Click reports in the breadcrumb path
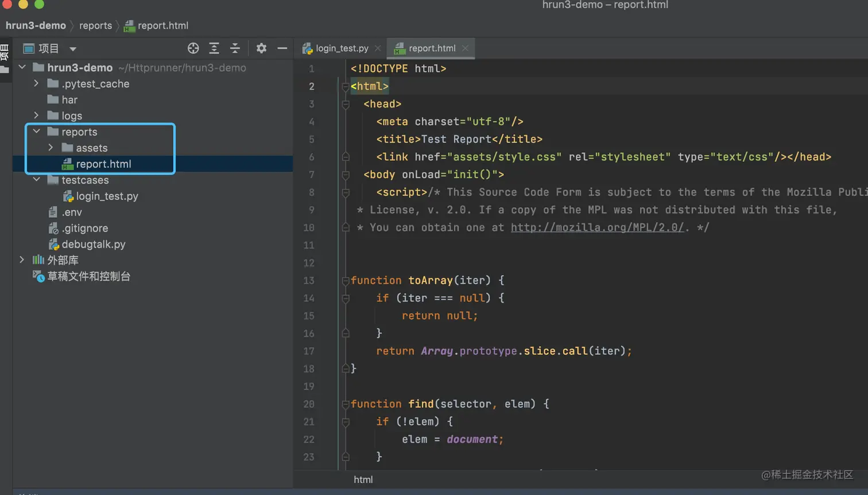The height and width of the screenshot is (495, 868). [x=95, y=25]
